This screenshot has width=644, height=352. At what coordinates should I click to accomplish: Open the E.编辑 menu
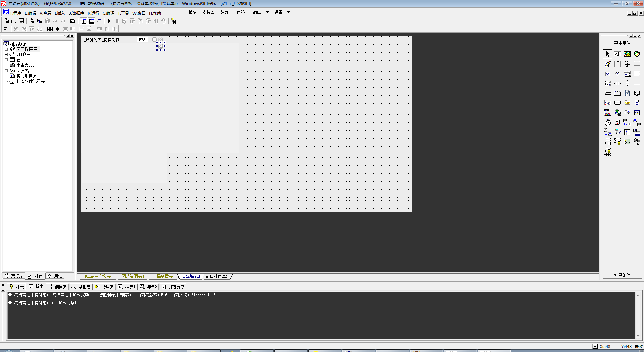pyautogui.click(x=31, y=13)
